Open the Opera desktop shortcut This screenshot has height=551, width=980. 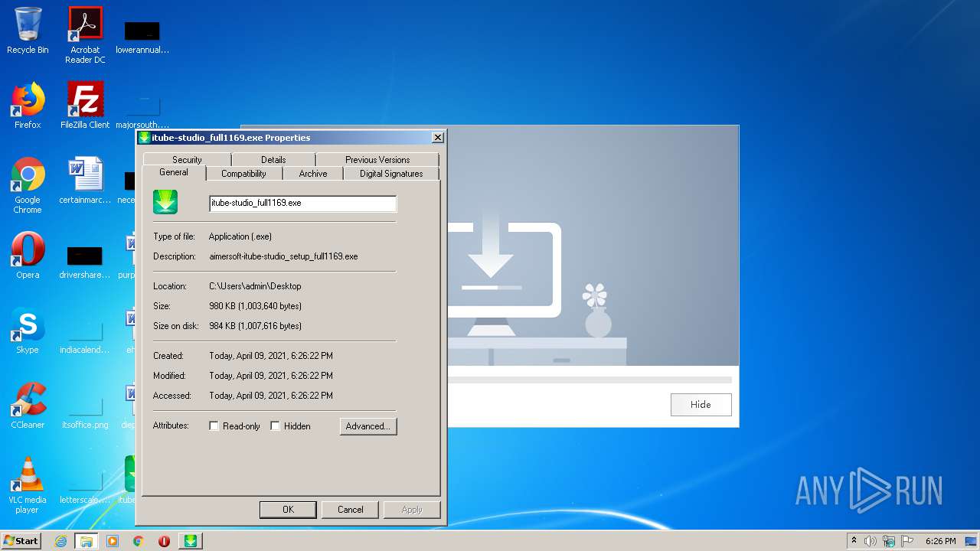(28, 256)
